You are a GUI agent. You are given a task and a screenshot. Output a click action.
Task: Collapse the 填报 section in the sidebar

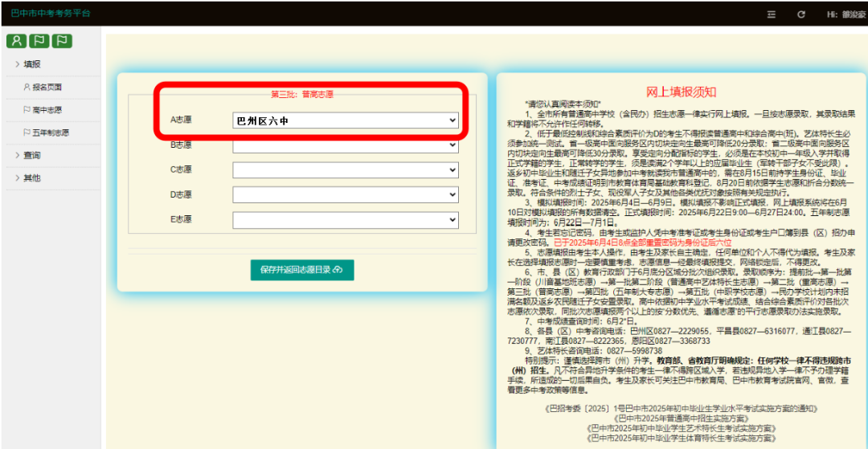(32, 64)
